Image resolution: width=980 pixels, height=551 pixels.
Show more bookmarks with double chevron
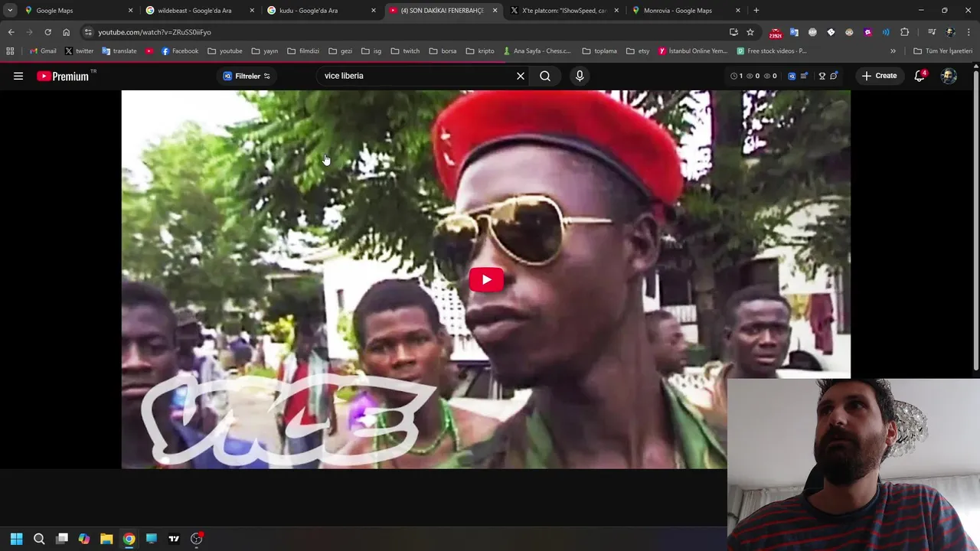coord(893,51)
